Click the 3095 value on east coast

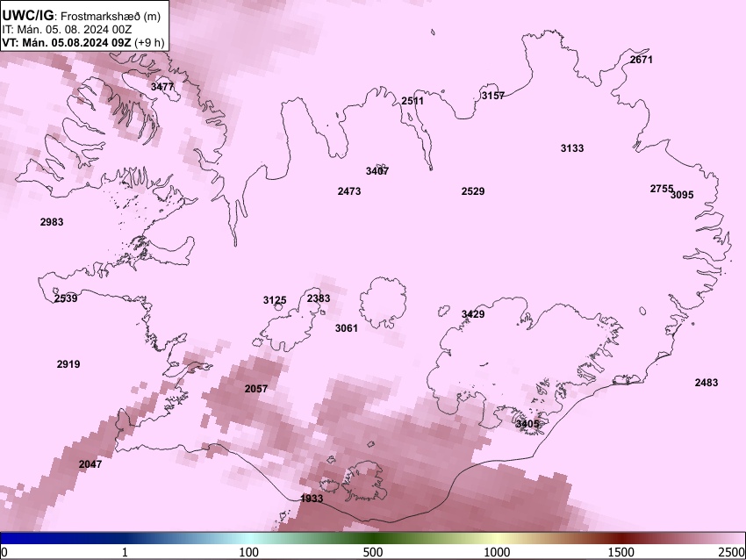tap(682, 195)
